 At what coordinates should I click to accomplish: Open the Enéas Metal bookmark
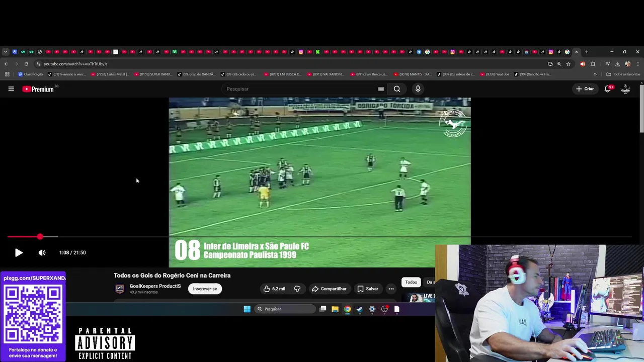[110, 74]
